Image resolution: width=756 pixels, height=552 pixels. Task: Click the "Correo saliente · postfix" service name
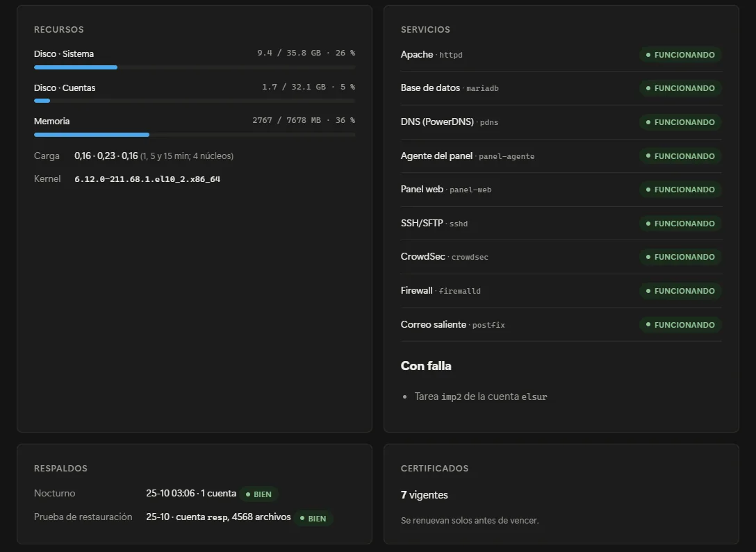pos(453,325)
